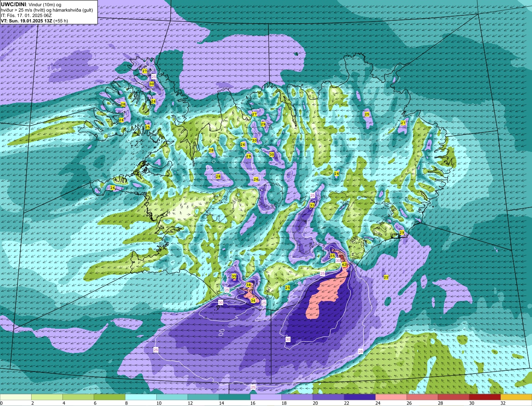Select the 'IT: Fös. 17. 01. 2025 06Z' line
532x406 pixels.
pyautogui.click(x=25, y=15)
